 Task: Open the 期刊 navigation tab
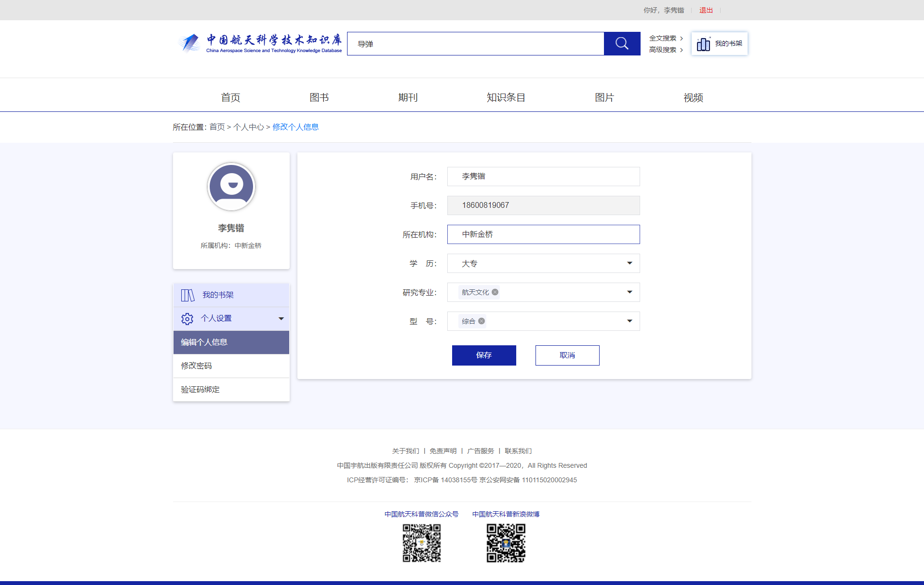pyautogui.click(x=408, y=97)
